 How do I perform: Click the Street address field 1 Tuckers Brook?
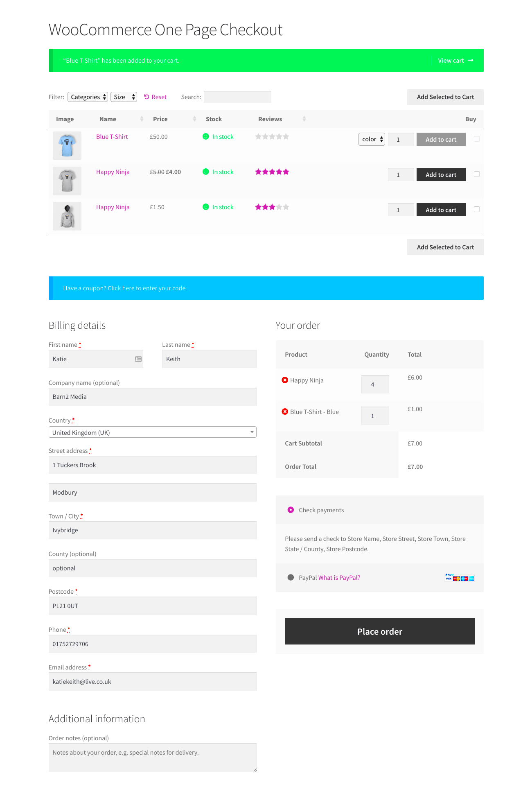[x=152, y=465]
